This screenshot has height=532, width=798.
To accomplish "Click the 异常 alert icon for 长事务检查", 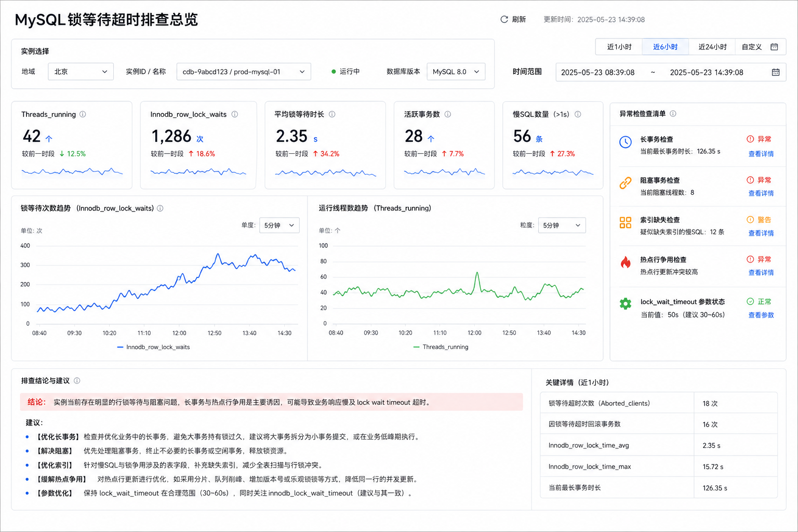I will [x=750, y=139].
